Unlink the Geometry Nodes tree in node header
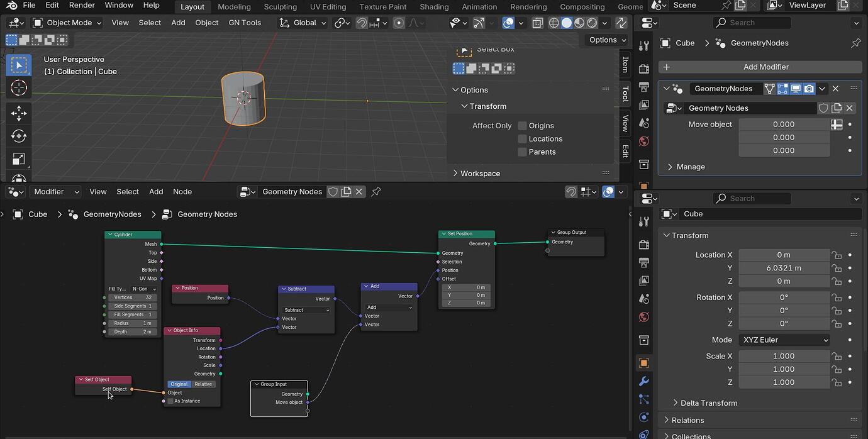The height and width of the screenshot is (439, 868). click(x=359, y=192)
